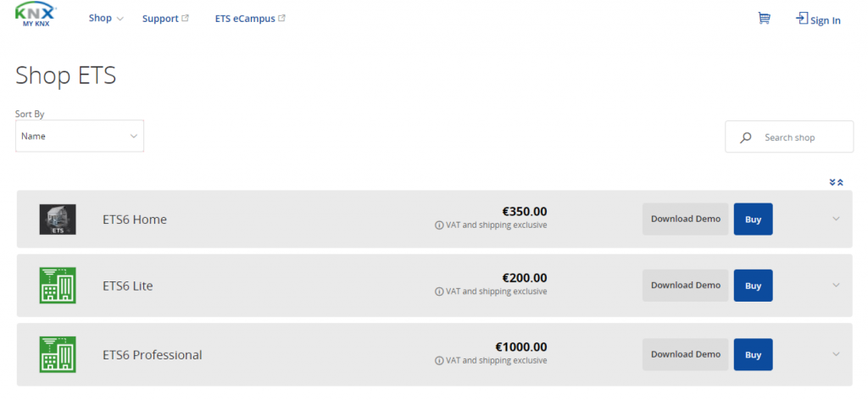
Task: Click info icon beside ETS6 Professional VAT note
Action: [x=439, y=360]
